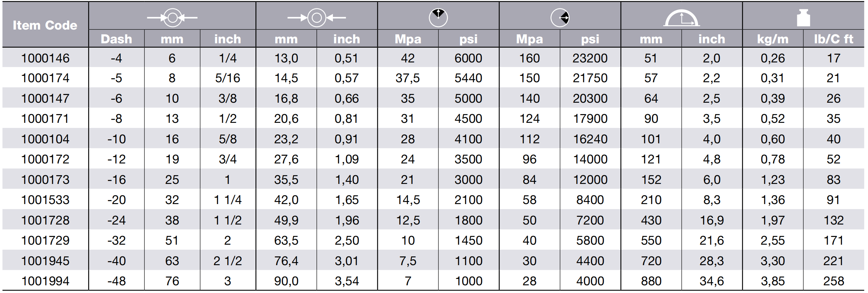This screenshot has width=868, height=293.
Task: Click the 23200 psi burst pressure cell
Action: pyautogui.click(x=590, y=58)
